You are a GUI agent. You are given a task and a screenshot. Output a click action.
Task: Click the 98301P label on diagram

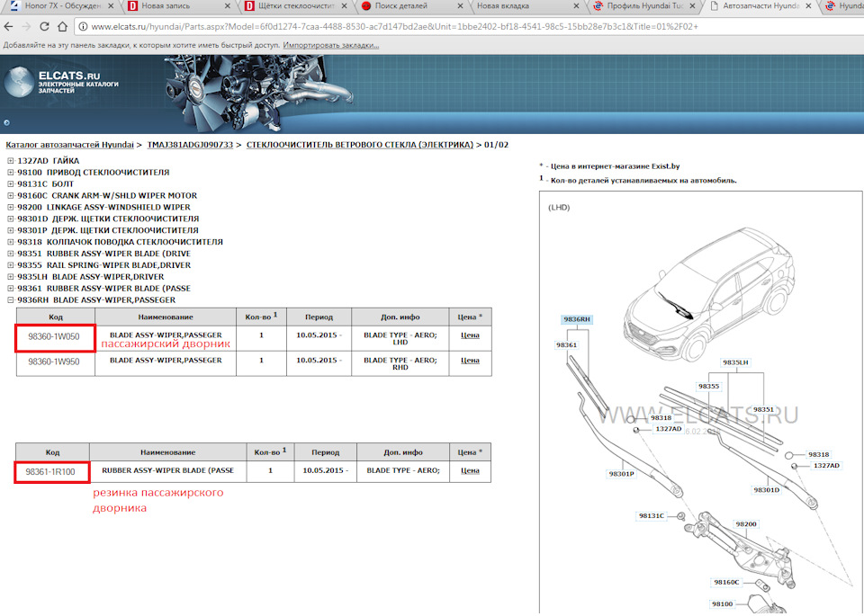click(622, 474)
